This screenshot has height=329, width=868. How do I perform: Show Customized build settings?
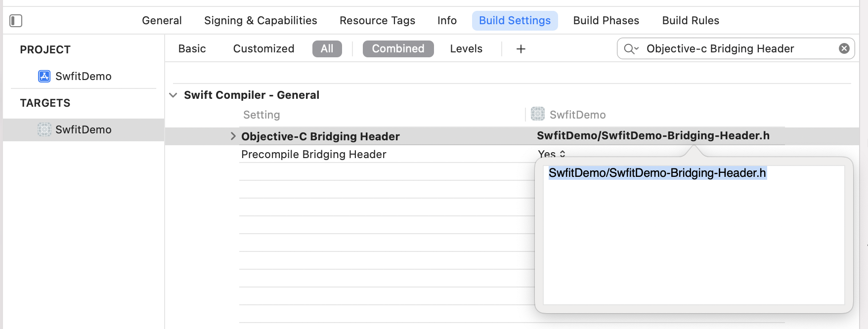(263, 49)
